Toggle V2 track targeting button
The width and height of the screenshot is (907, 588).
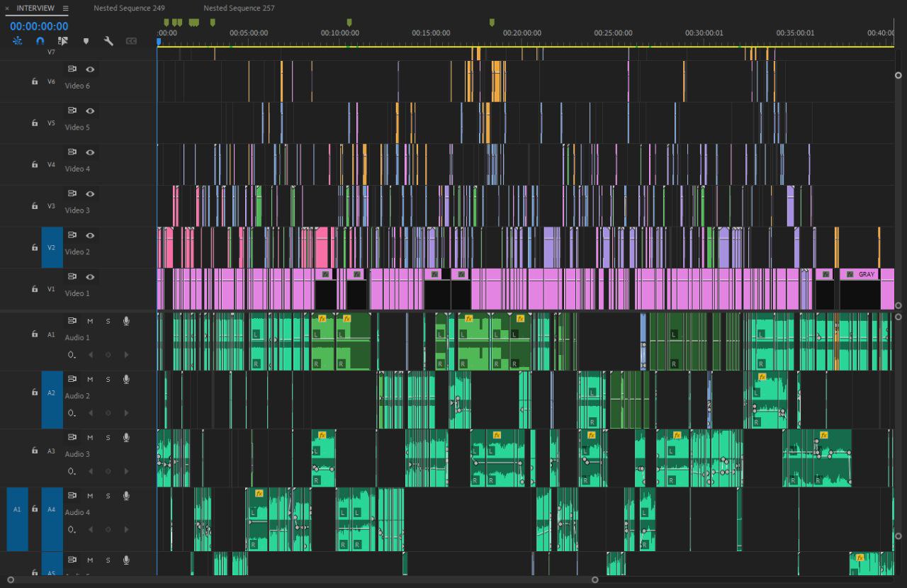tap(52, 247)
